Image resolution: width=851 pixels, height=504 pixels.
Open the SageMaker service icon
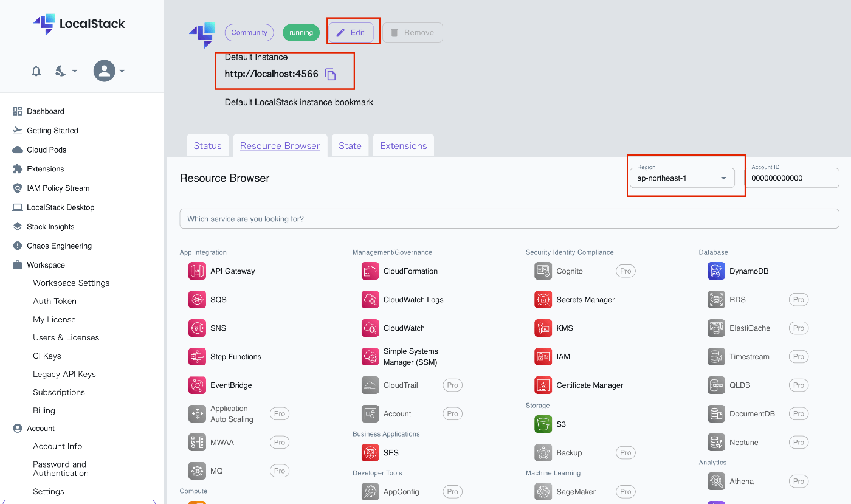coord(543,492)
